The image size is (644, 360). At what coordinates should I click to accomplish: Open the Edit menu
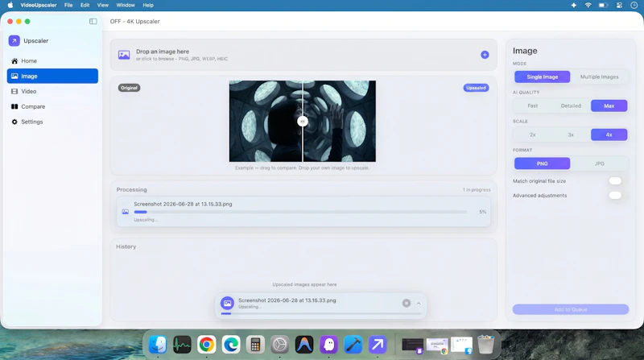(x=85, y=6)
